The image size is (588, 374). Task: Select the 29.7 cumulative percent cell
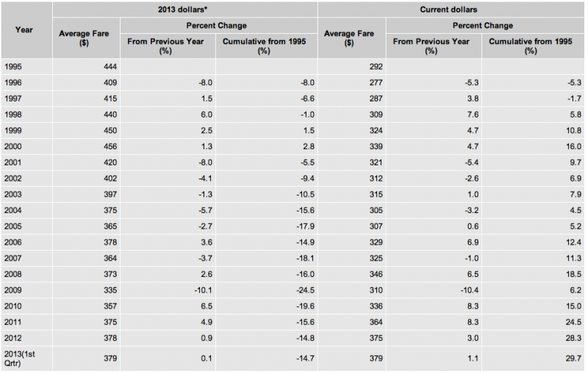pos(533,359)
